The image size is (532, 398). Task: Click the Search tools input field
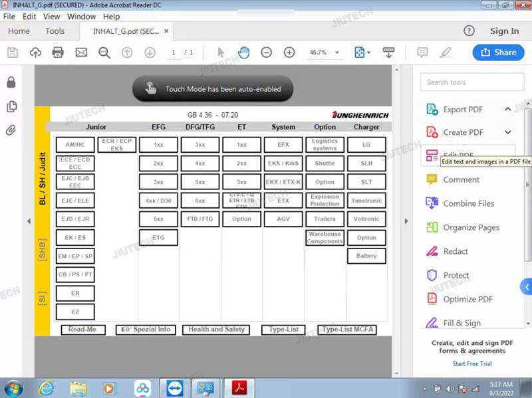pos(468,82)
